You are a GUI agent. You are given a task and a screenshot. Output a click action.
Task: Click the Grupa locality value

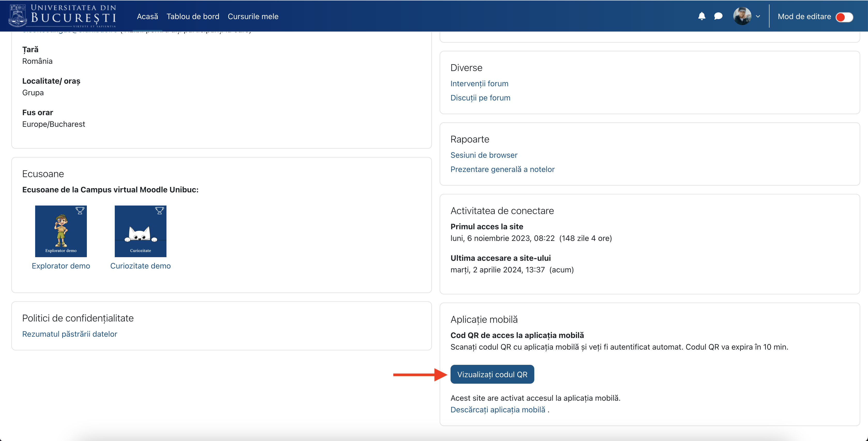point(33,93)
